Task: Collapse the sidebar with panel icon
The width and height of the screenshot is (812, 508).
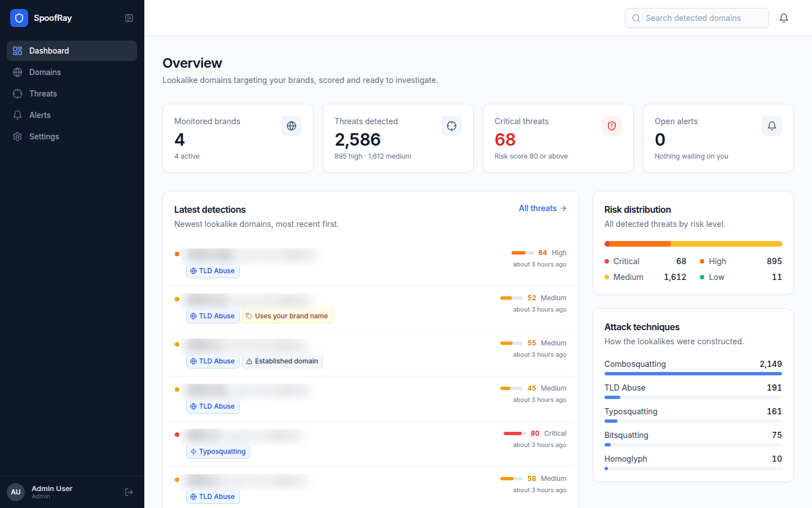Action: tap(129, 18)
